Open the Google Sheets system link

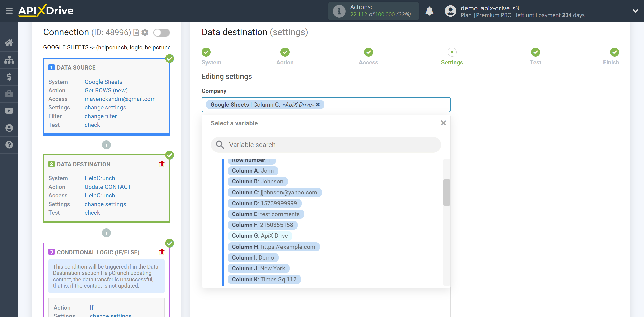tap(103, 82)
